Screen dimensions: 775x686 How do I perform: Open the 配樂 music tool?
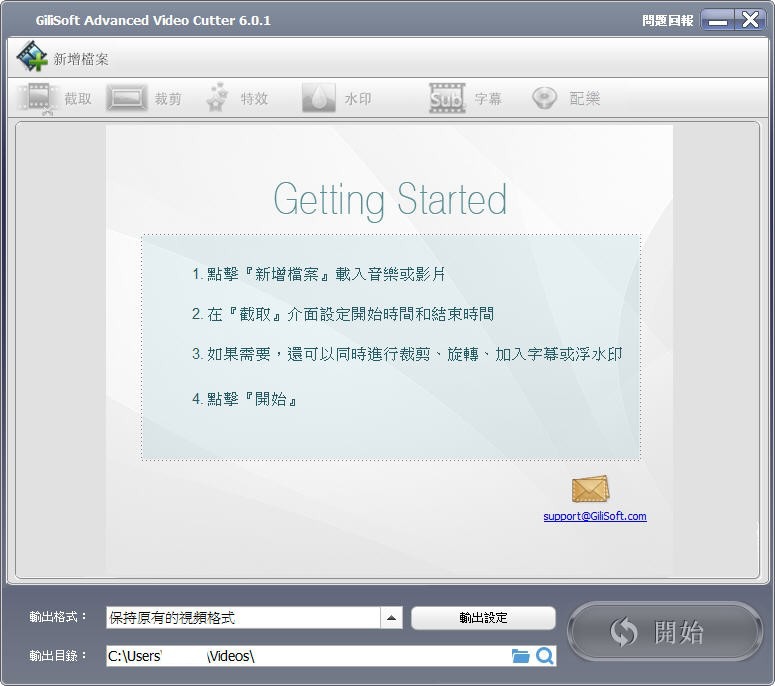tap(566, 98)
